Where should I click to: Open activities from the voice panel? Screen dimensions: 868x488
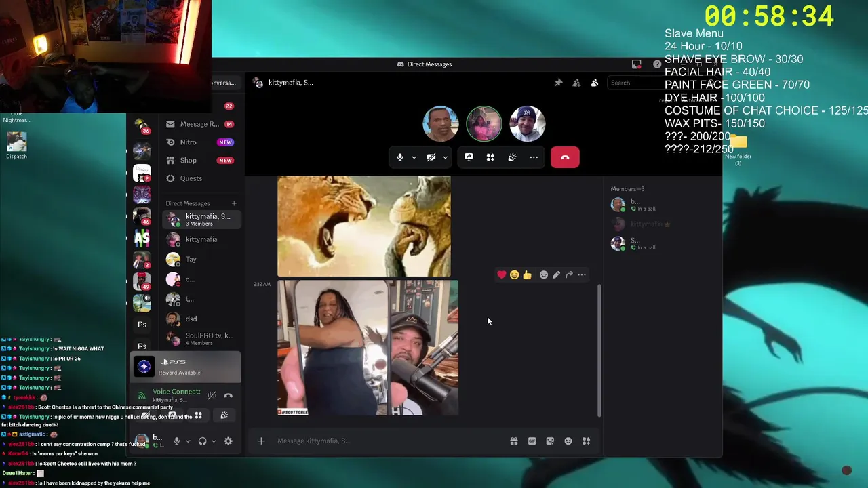click(198, 415)
